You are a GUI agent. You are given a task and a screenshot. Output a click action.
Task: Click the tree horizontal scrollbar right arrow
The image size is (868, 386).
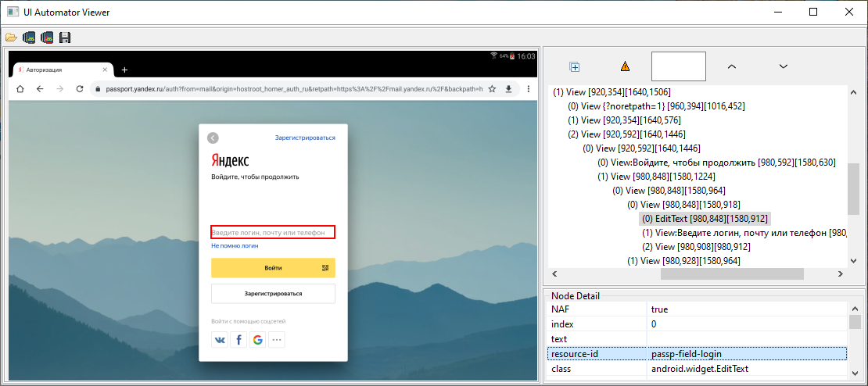tap(840, 273)
